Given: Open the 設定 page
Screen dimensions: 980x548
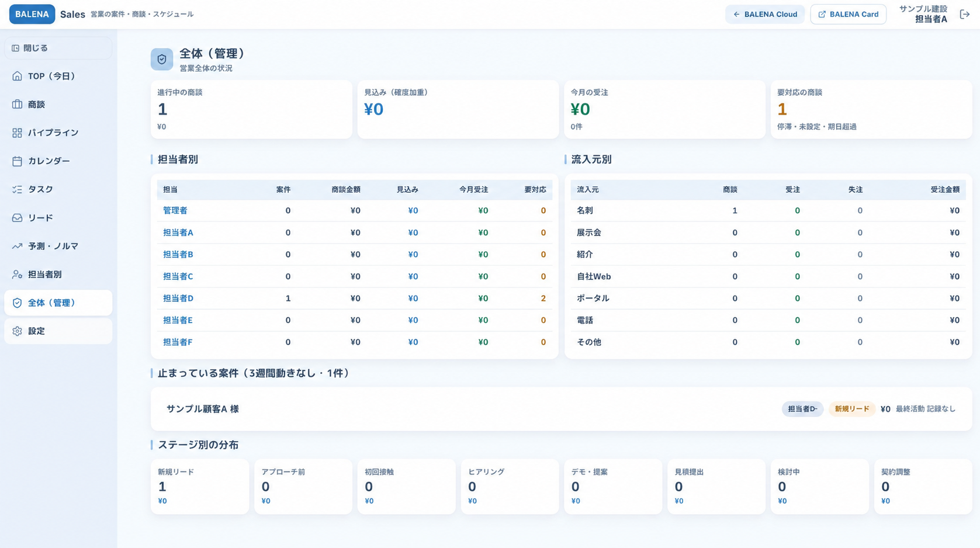Looking at the screenshot, I should pos(58,331).
